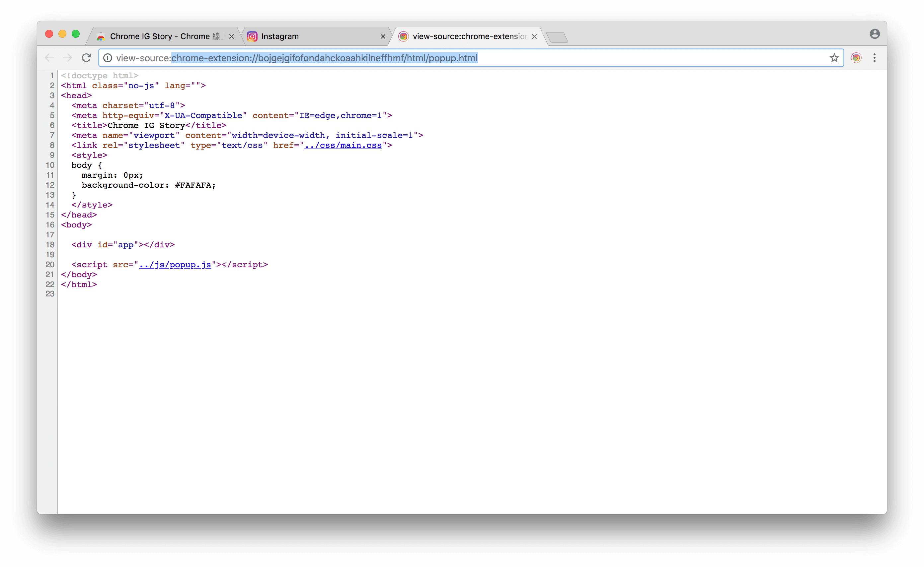The height and width of the screenshot is (567, 924).
Task: Close the view-source tab
Action: (x=534, y=36)
